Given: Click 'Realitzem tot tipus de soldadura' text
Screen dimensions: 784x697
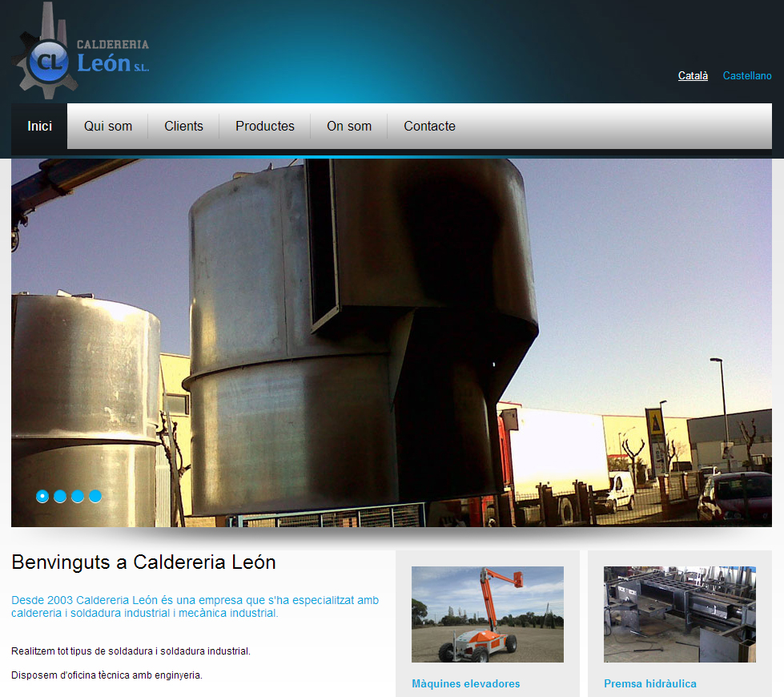Looking at the screenshot, I should click(x=131, y=651).
